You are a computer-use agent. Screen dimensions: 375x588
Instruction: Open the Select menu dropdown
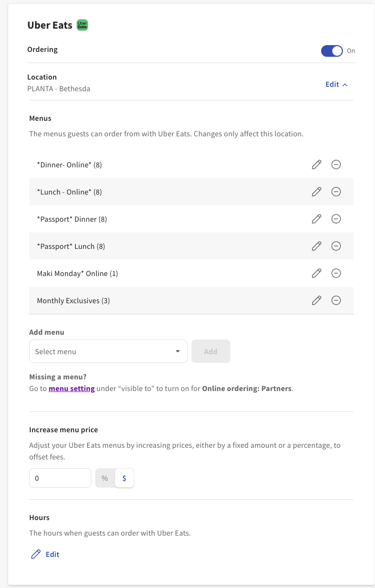tap(108, 351)
